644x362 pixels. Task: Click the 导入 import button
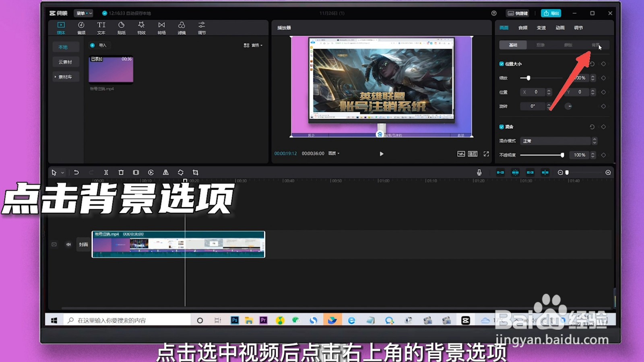coord(99,45)
